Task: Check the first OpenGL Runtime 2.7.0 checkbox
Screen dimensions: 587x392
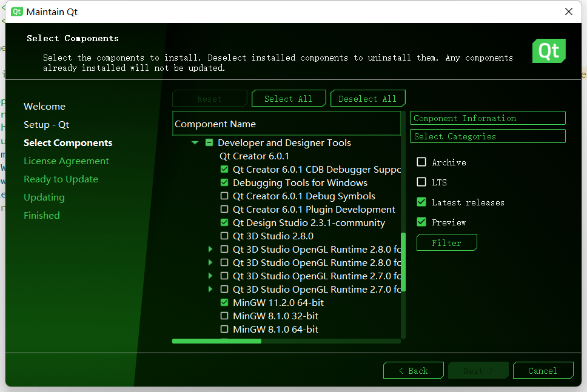Action: point(224,276)
